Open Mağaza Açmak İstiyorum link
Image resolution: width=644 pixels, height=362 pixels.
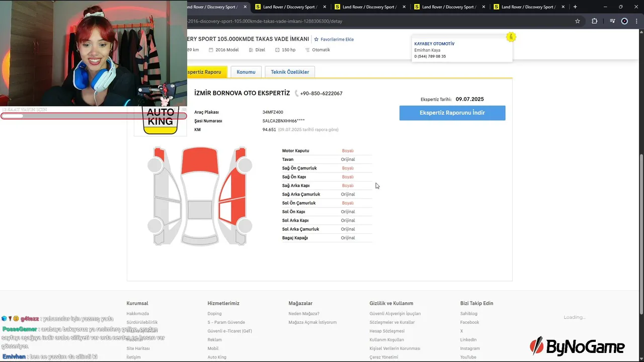pos(312,322)
